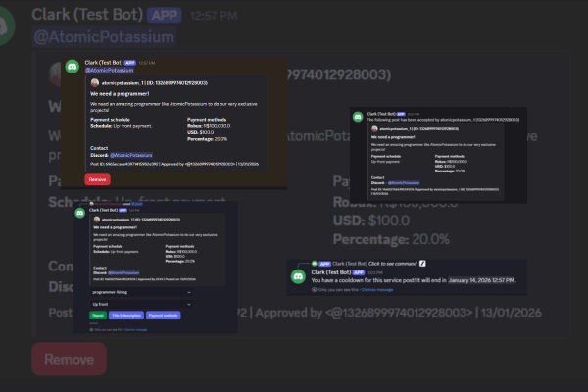Click the /post command link in repost editor
Viewport: 588px width, 392px height.
point(137,204)
